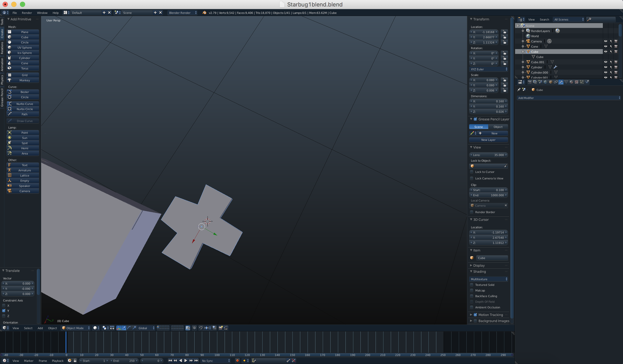Add a Sun lamp
This screenshot has width=623, height=364.
click(x=23, y=138)
